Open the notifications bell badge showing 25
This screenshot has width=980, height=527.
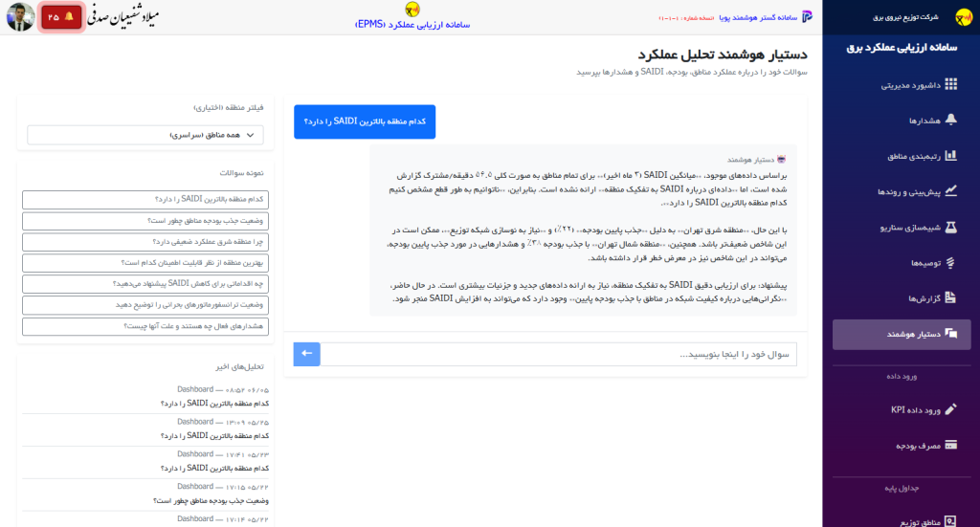point(61,17)
